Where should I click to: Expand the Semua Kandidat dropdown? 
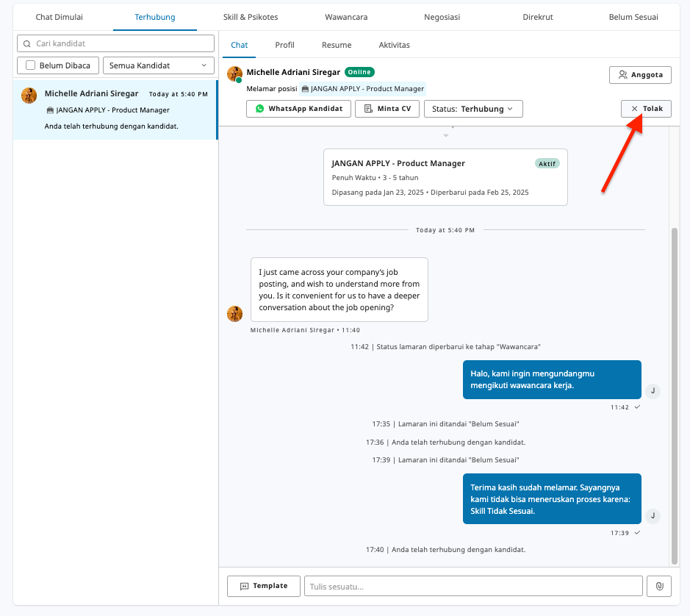click(159, 65)
